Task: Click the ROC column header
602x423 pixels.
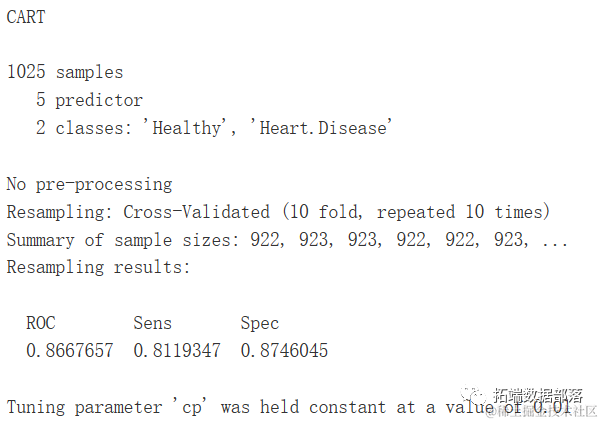Action: click(41, 323)
